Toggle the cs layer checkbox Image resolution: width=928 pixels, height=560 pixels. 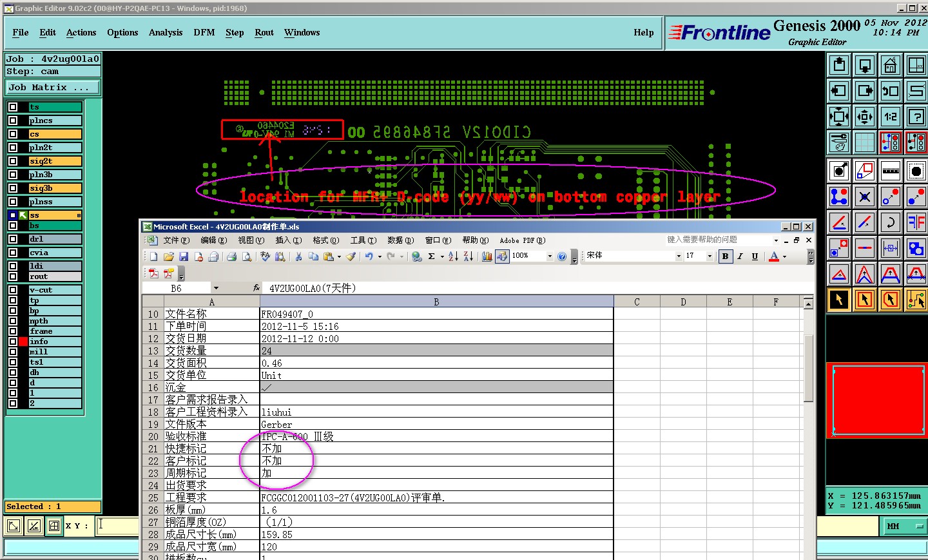pos(13,134)
